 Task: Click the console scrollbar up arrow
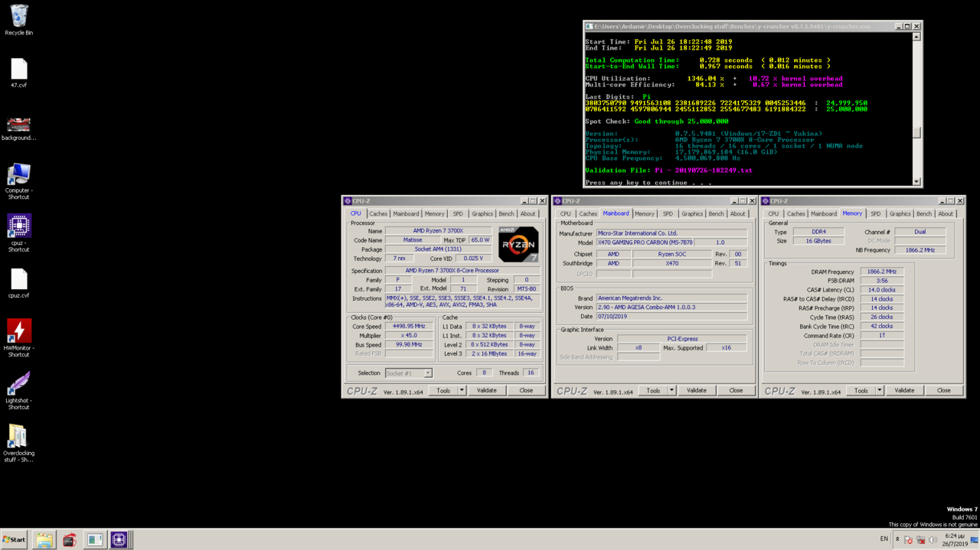[x=916, y=37]
